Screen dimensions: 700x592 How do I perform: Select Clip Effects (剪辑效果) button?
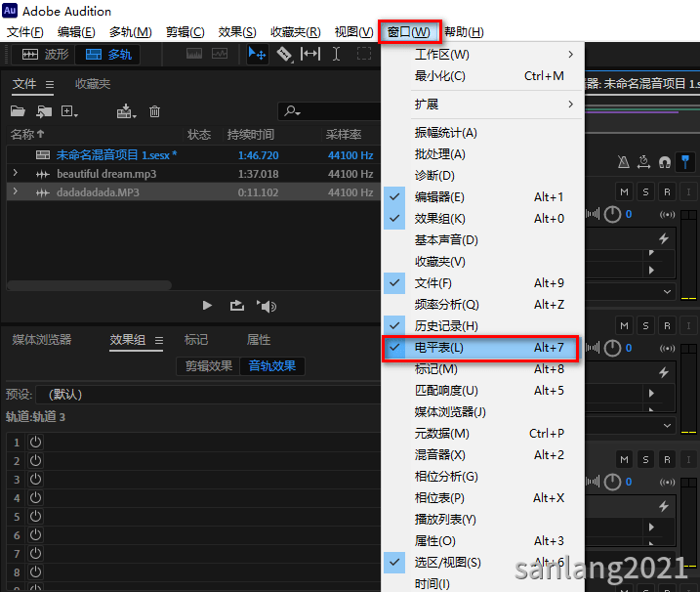pos(209,366)
